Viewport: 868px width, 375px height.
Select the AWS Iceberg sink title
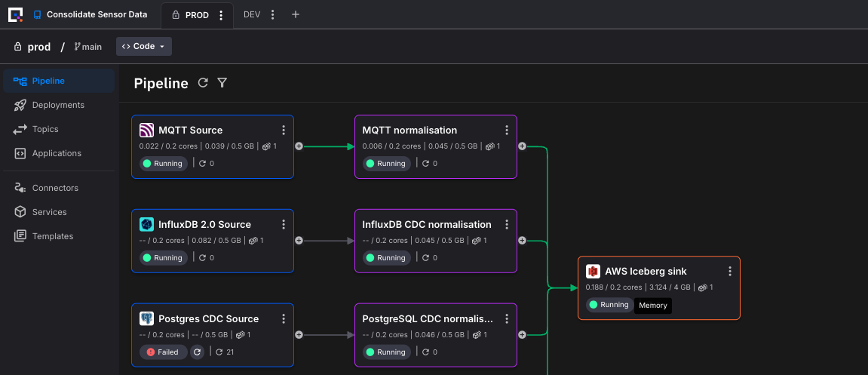coord(646,272)
